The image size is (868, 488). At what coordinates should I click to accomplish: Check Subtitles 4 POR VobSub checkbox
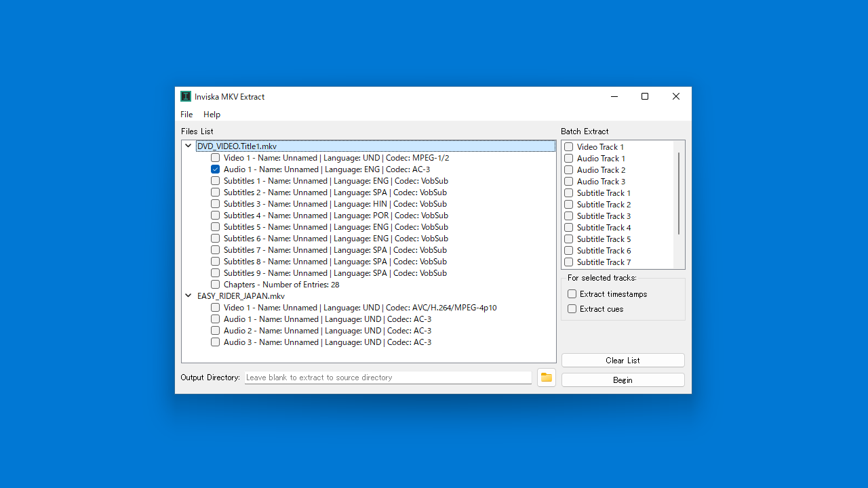tap(215, 216)
